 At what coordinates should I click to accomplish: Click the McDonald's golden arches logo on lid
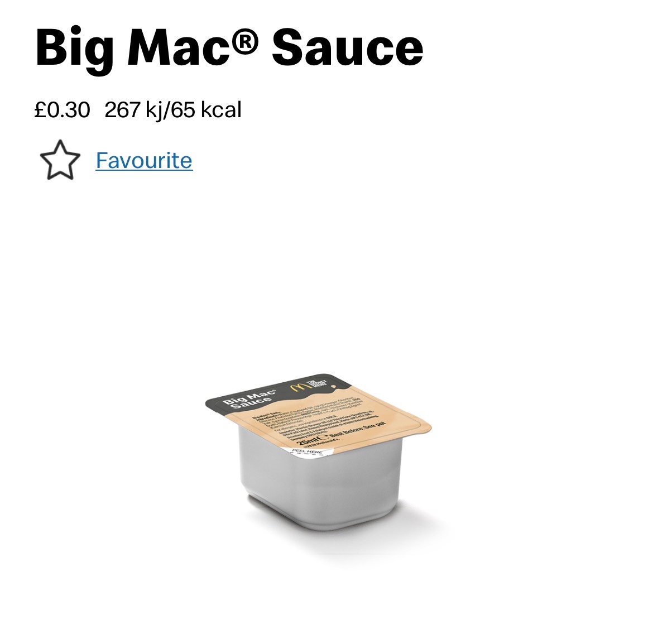pos(299,387)
